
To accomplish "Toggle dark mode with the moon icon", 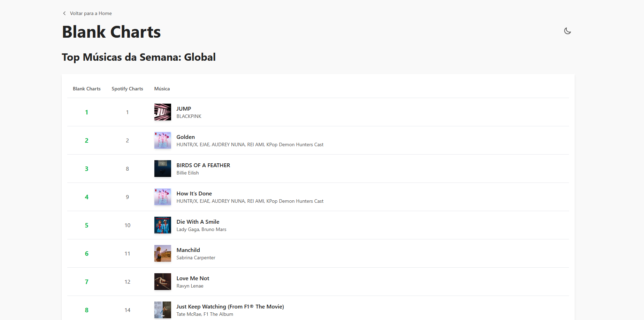I will [x=567, y=31].
